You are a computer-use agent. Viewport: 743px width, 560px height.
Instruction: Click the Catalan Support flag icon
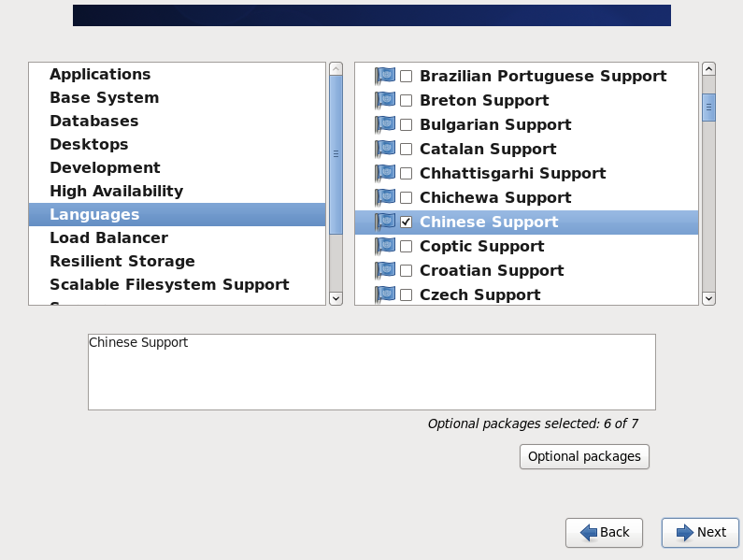click(385, 150)
